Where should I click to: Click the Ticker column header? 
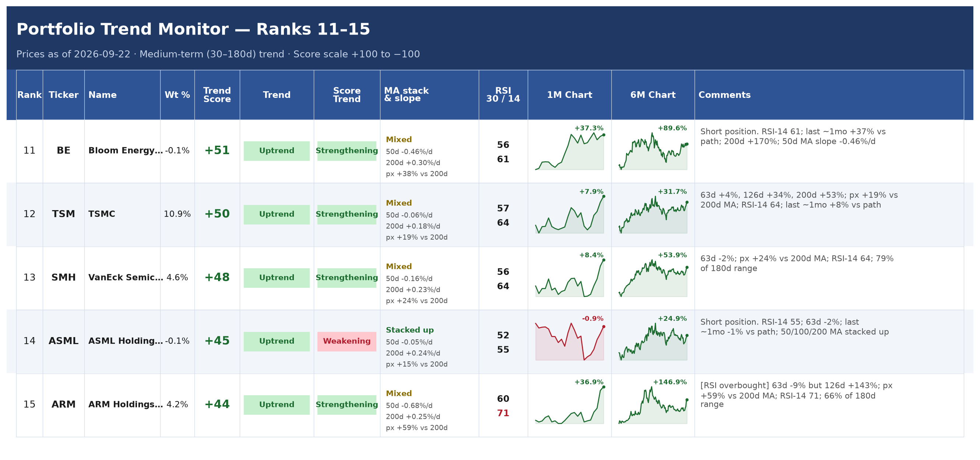click(64, 95)
